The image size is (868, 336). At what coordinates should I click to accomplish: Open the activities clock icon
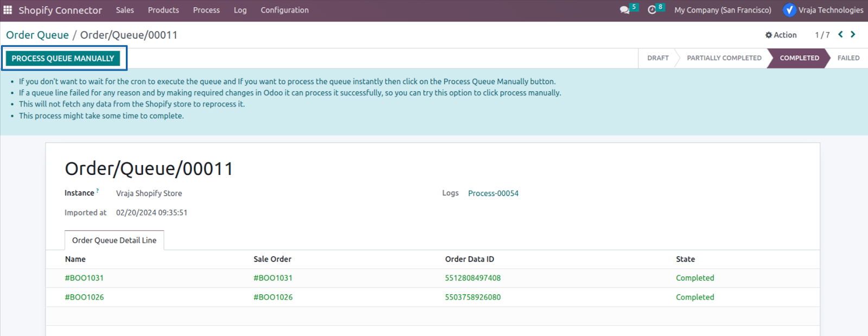pyautogui.click(x=652, y=10)
